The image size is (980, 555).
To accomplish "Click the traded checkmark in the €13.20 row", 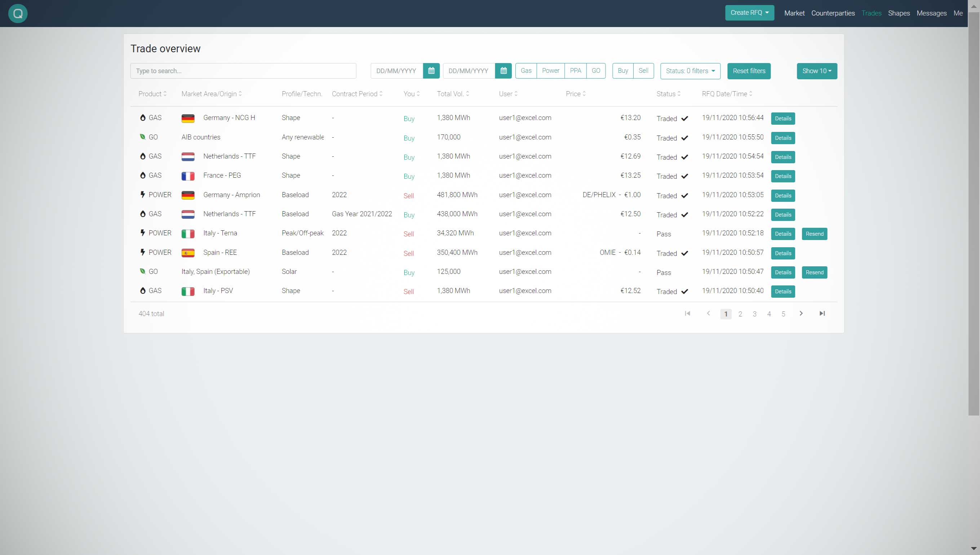I will coord(684,119).
